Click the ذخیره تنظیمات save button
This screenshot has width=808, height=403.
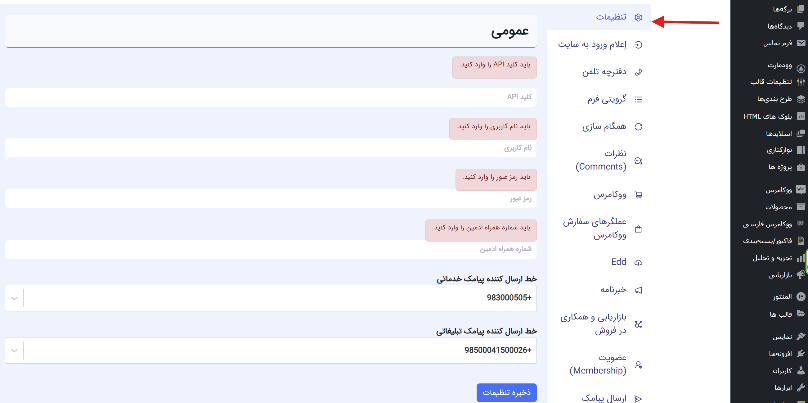point(507,393)
